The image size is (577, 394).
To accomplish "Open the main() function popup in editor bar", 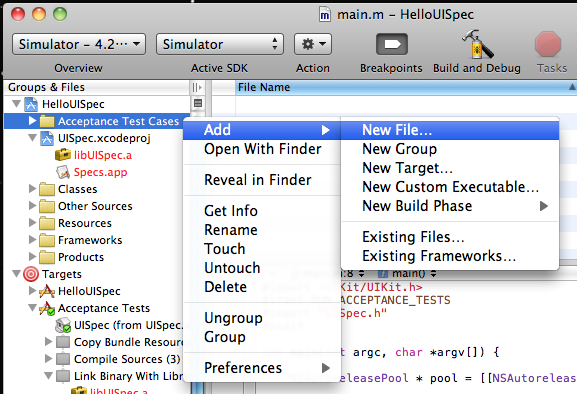I will [x=408, y=274].
